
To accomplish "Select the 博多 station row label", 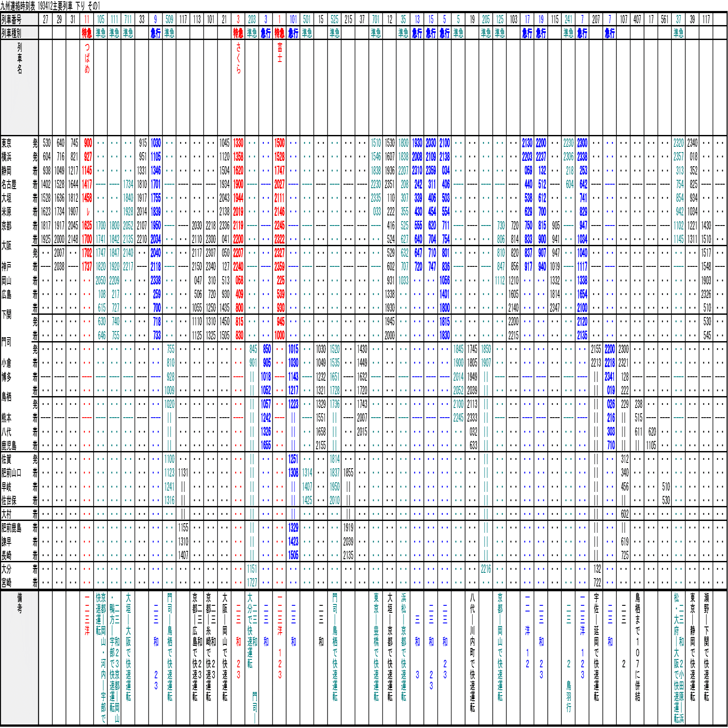I will click(7, 377).
